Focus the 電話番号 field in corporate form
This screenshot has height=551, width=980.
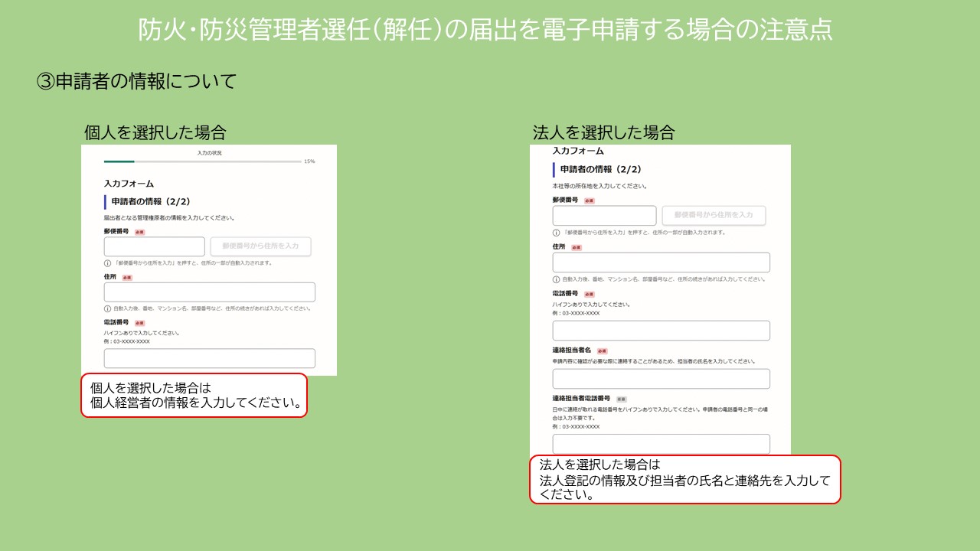(x=661, y=331)
